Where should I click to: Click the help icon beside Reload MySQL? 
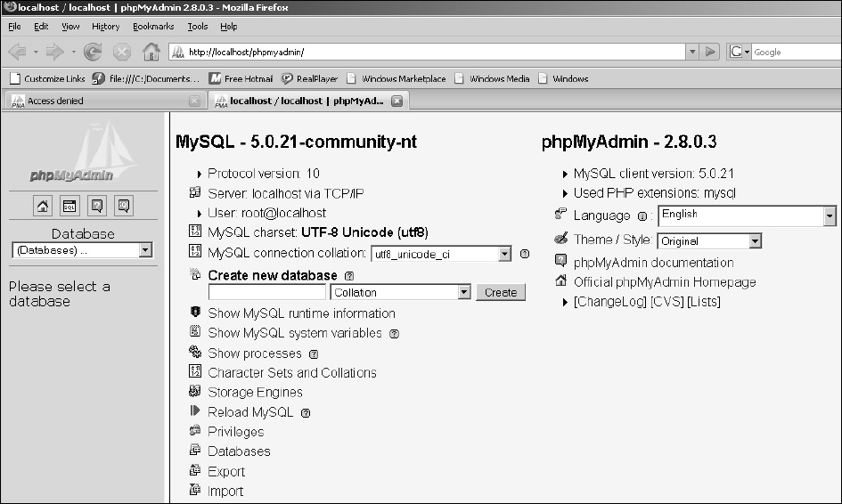pyautogui.click(x=306, y=413)
